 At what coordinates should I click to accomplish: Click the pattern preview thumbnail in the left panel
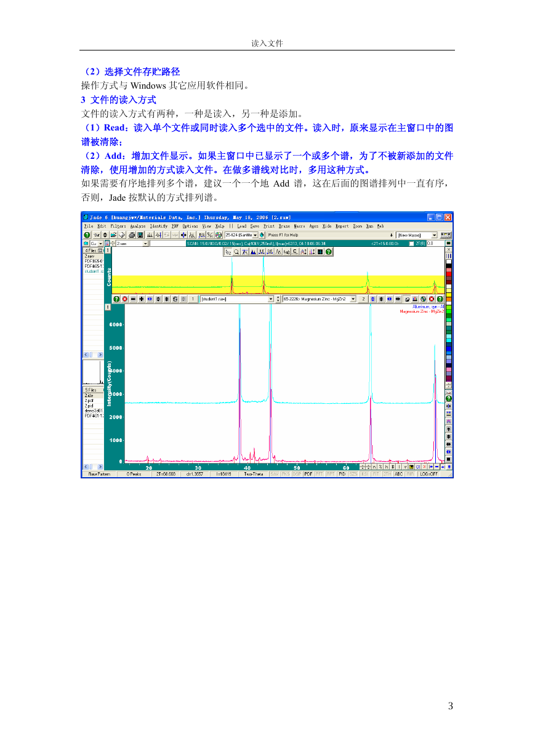(x=94, y=373)
